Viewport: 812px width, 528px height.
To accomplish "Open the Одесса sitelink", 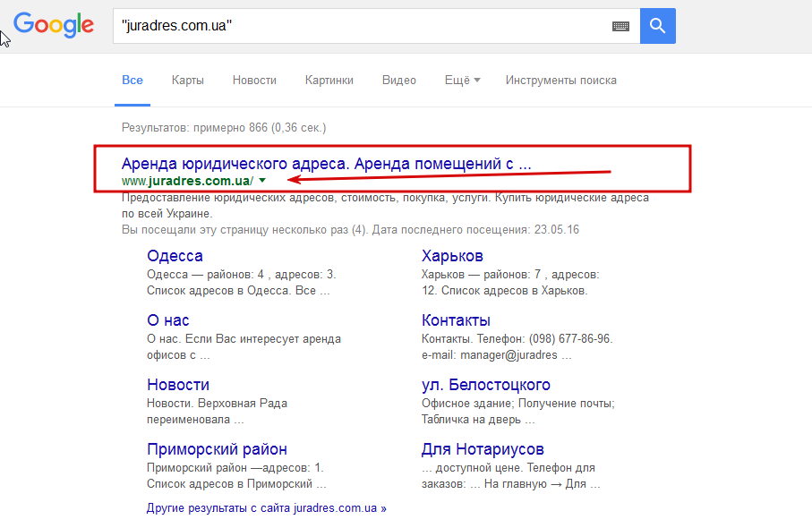I will click(x=175, y=257).
